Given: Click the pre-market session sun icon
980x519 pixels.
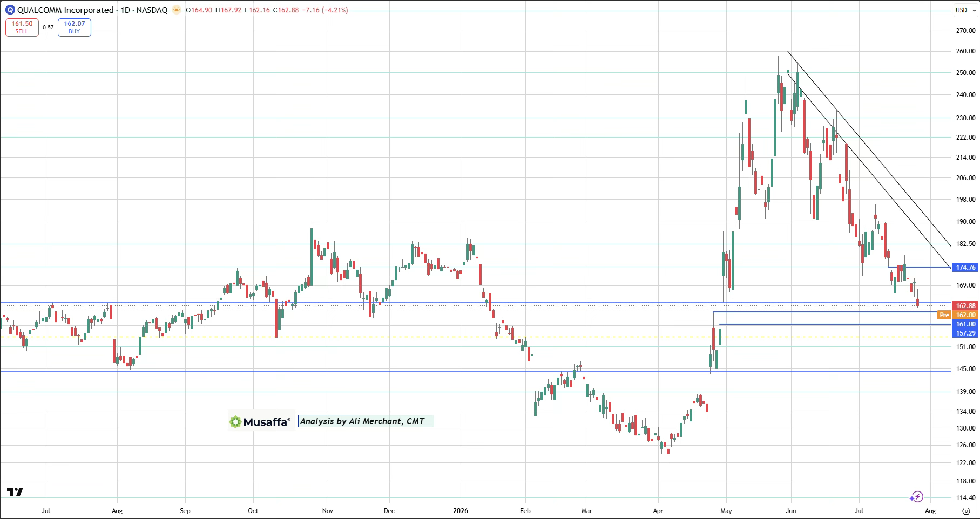Looking at the screenshot, I should click(x=177, y=10).
